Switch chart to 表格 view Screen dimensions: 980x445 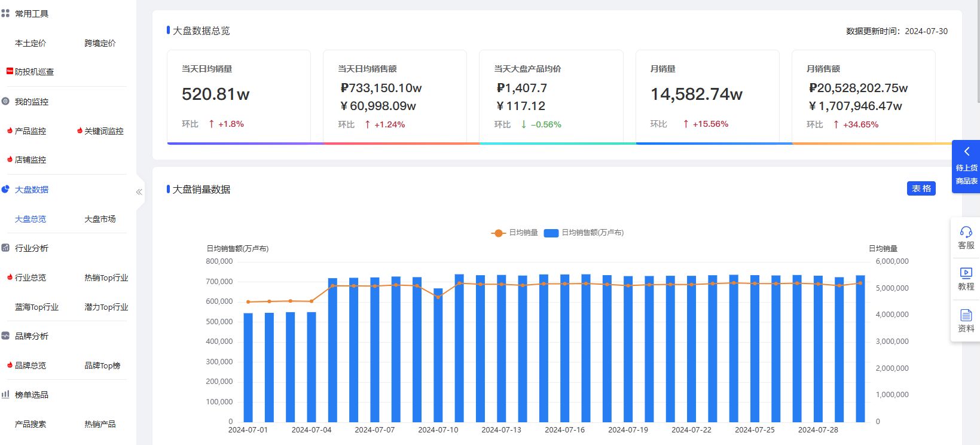tap(921, 188)
